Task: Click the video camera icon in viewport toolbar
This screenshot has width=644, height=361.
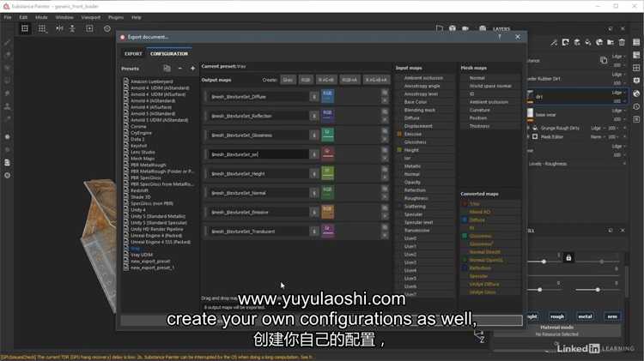Action: (x=465, y=28)
